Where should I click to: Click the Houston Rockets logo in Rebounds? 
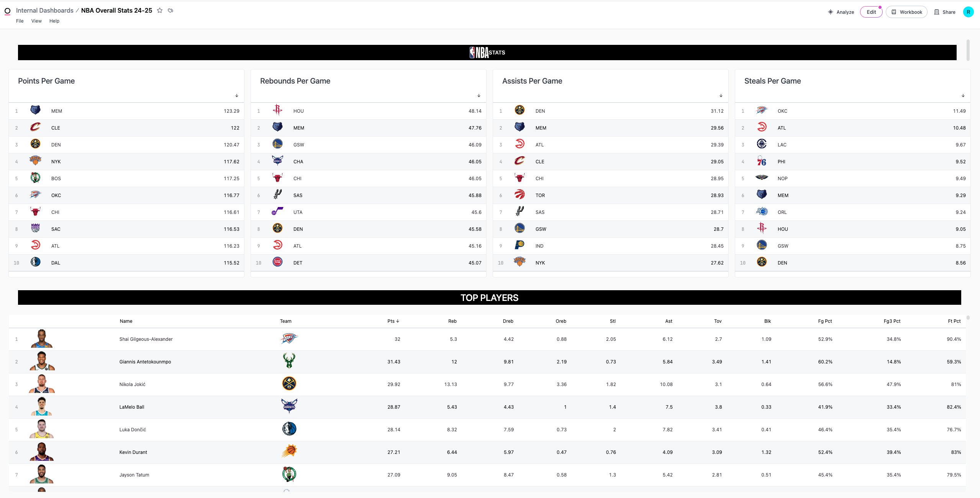tap(277, 110)
